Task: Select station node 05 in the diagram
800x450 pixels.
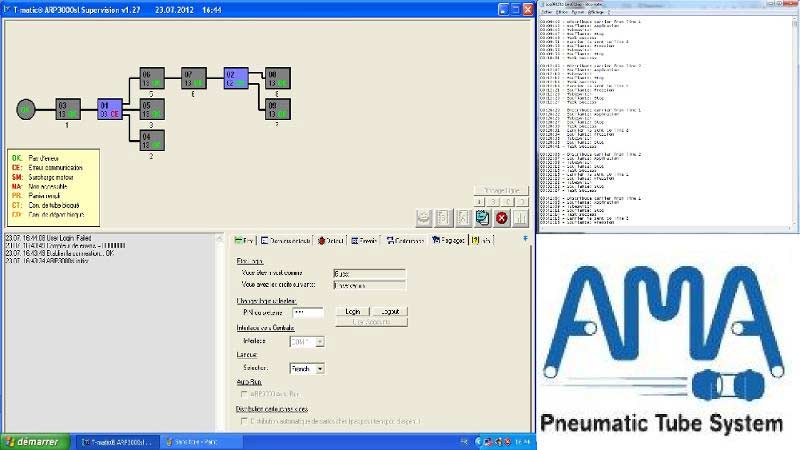Action: pyautogui.click(x=152, y=109)
